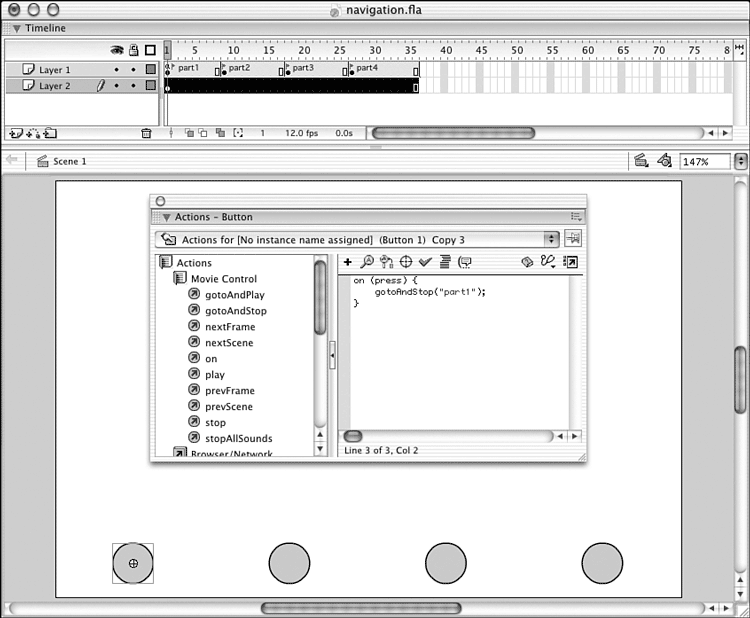This screenshot has height=618, width=750.
Task: Click the 147% zoom field
Action: click(705, 162)
